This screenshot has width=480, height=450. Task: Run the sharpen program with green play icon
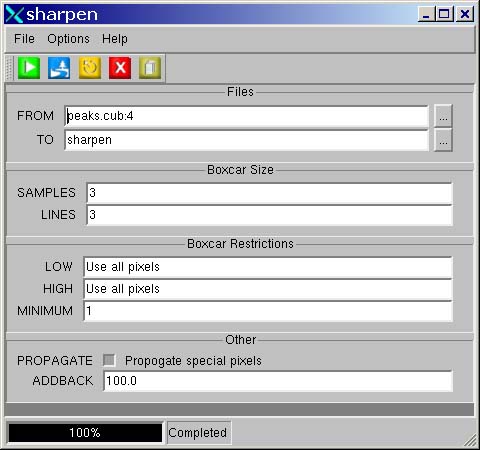tap(29, 68)
